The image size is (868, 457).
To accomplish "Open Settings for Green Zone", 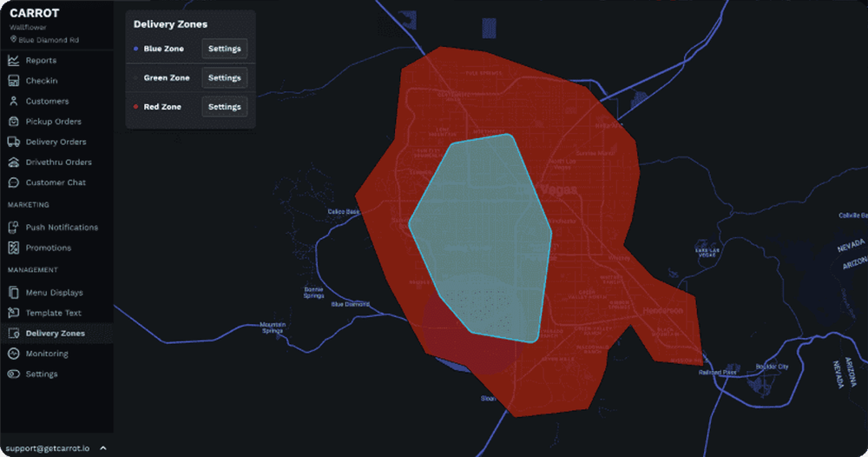I will click(224, 77).
